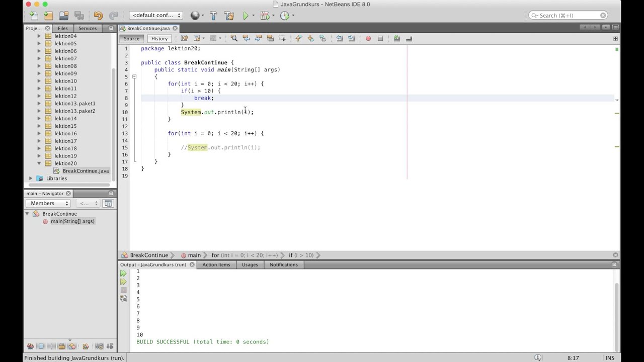Toggle Fully Qualified Names filter in Navigator

[86, 346]
